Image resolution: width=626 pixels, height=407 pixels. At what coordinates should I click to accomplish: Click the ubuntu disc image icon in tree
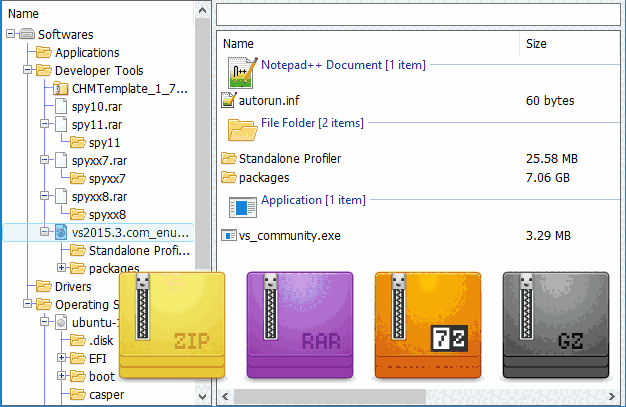tap(61, 322)
